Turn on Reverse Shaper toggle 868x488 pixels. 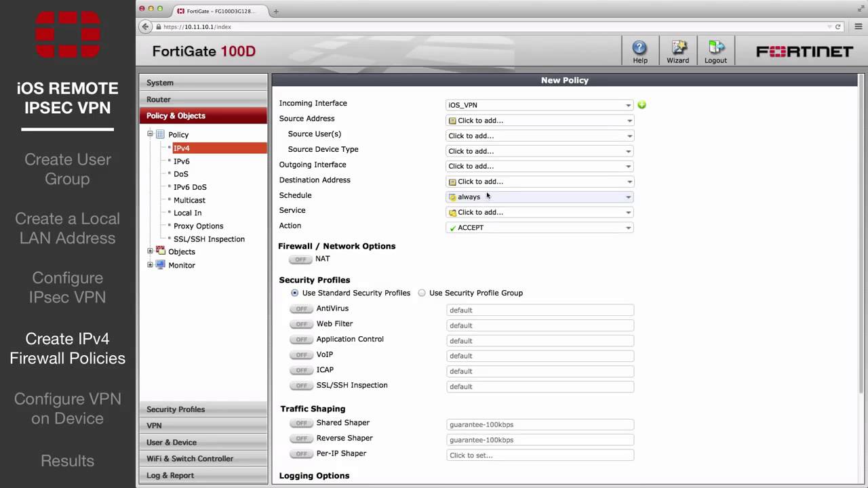[301, 439]
